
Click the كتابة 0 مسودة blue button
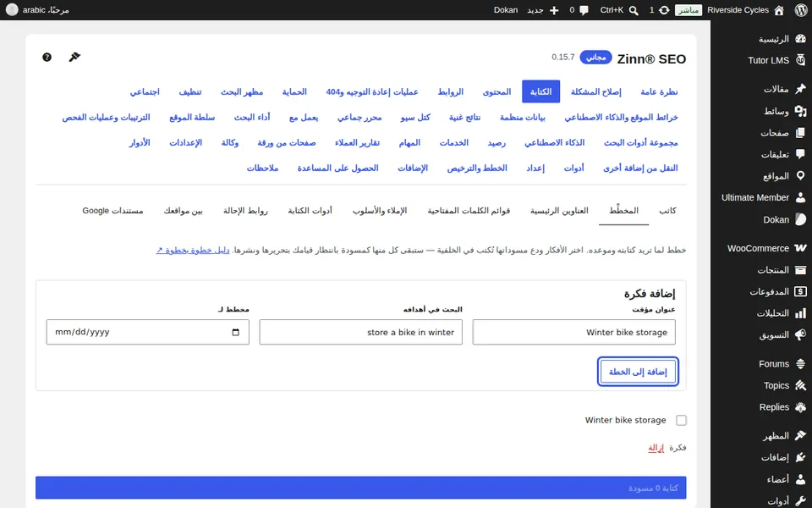click(361, 488)
